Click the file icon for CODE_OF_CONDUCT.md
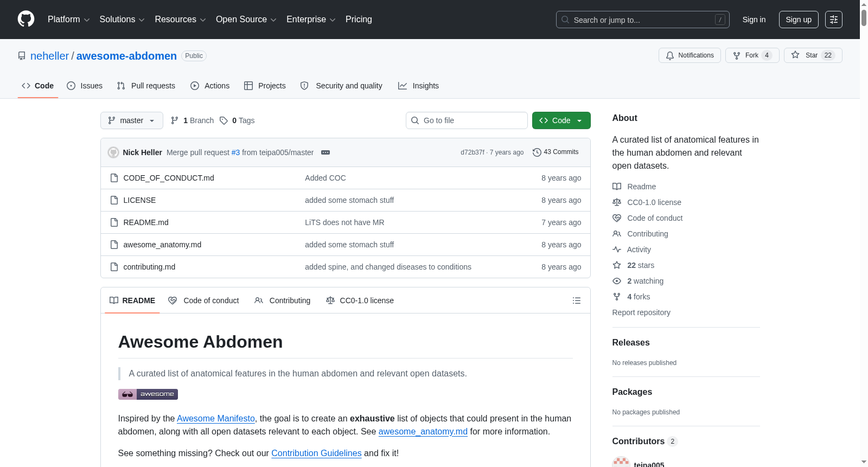The width and height of the screenshot is (868, 467). (114, 178)
